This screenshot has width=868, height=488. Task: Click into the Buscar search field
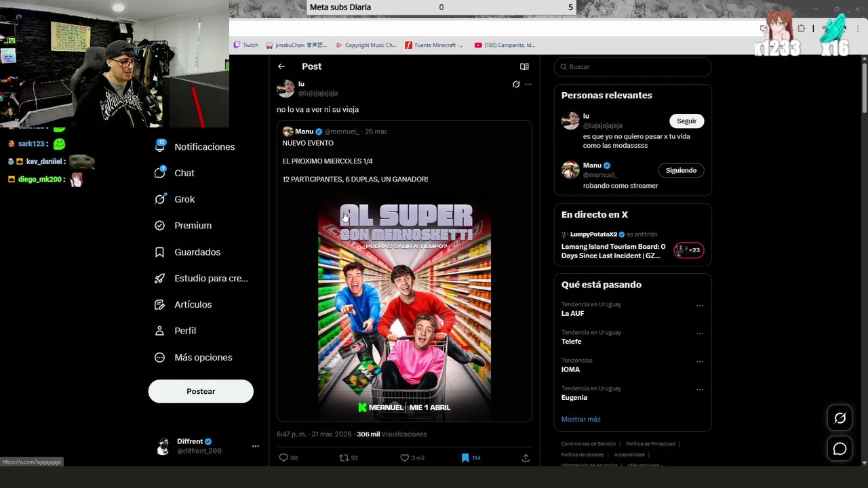click(632, 66)
